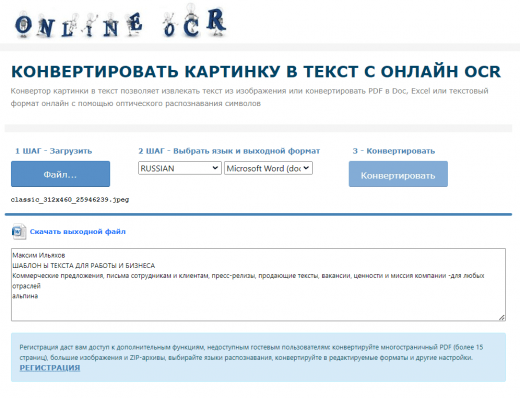
Task: Click the heading 3 - Конвертировать
Action: 394,151
